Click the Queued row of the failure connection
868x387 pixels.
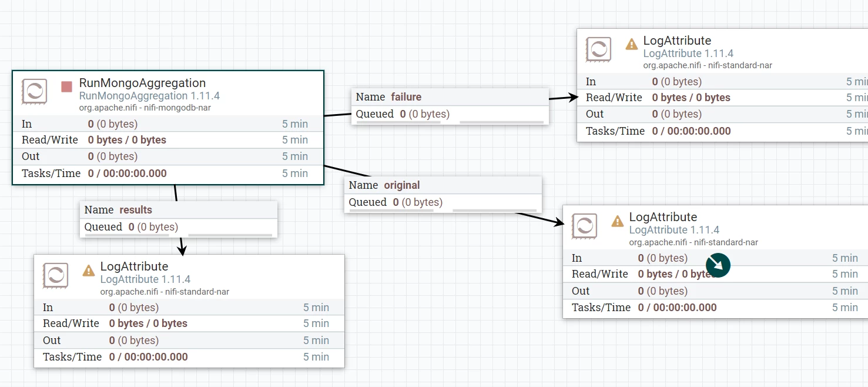[x=450, y=114]
